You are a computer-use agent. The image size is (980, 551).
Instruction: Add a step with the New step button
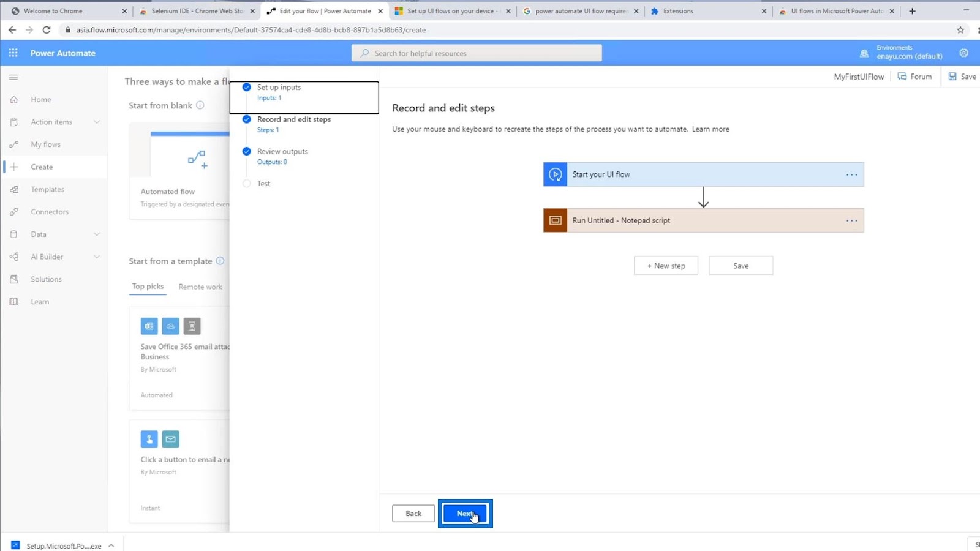tap(666, 266)
